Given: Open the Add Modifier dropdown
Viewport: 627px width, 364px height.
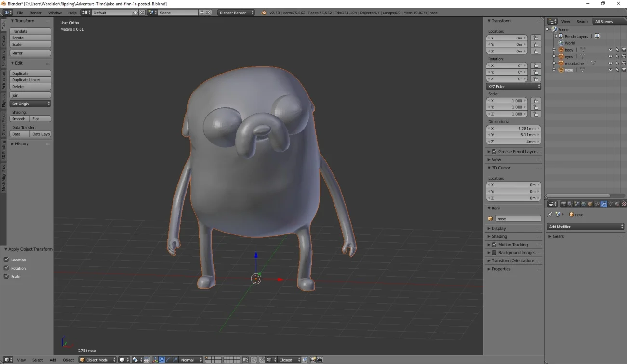Looking at the screenshot, I should coord(586,226).
